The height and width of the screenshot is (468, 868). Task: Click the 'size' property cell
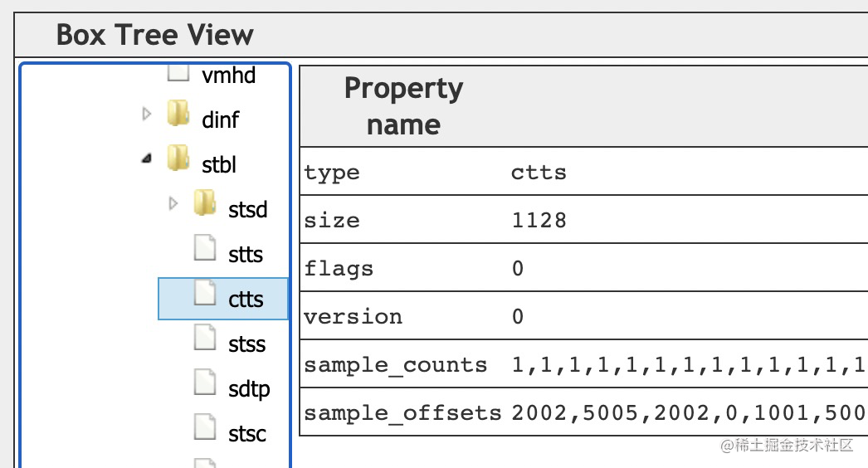pos(332,221)
